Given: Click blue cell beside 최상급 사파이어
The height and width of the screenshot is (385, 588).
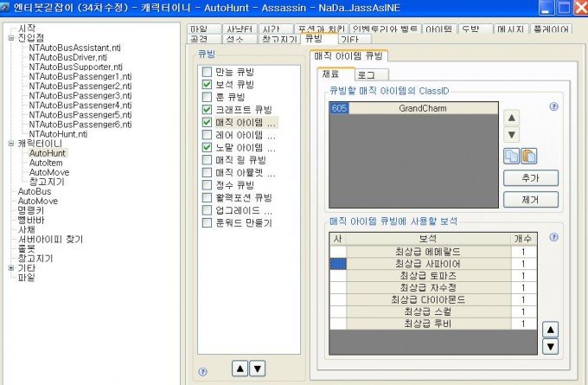Looking at the screenshot, I should point(337,263).
